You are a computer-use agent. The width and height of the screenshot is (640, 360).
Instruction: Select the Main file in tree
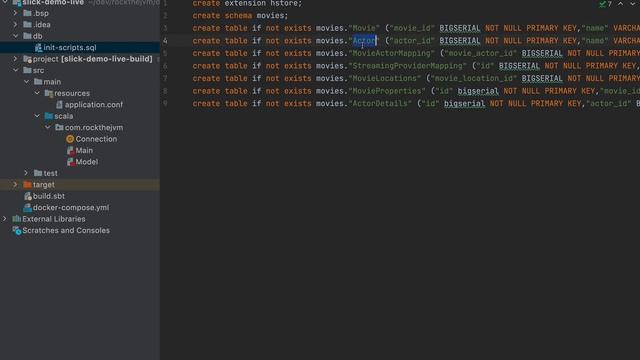click(x=84, y=150)
